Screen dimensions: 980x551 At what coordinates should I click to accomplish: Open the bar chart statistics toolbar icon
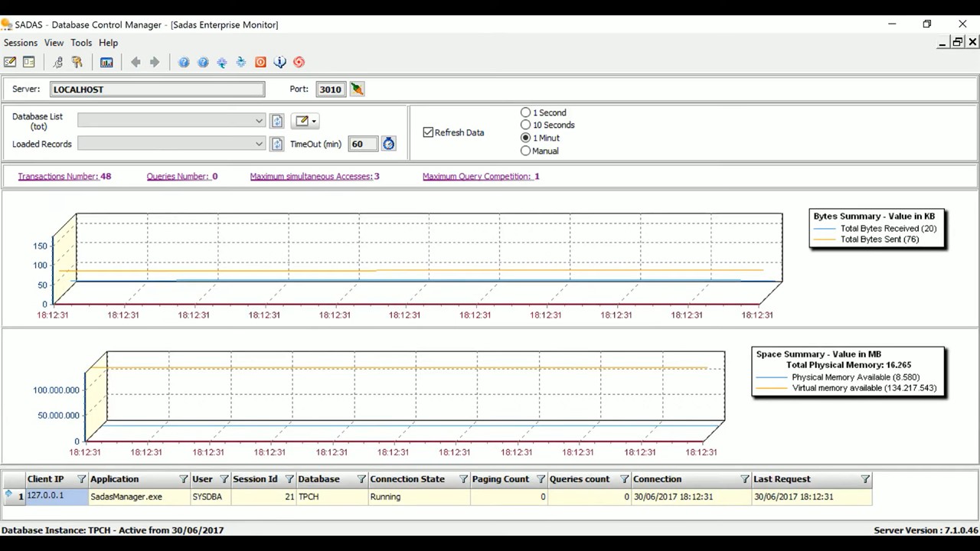(x=106, y=62)
